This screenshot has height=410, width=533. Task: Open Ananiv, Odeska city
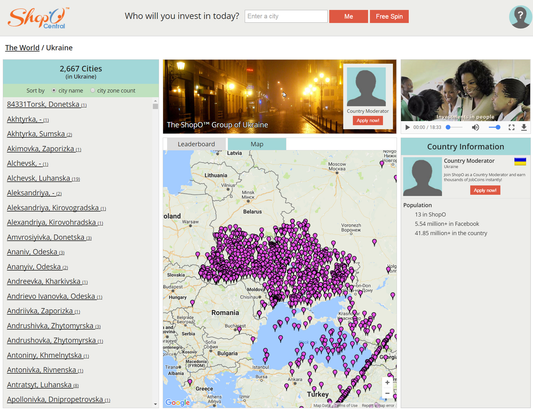[36, 252]
